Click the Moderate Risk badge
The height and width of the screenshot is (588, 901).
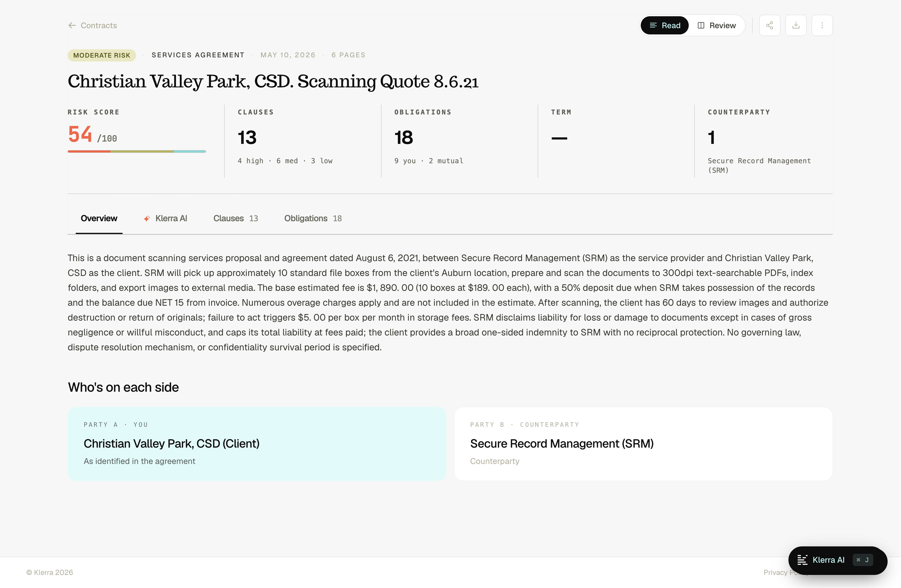point(102,55)
